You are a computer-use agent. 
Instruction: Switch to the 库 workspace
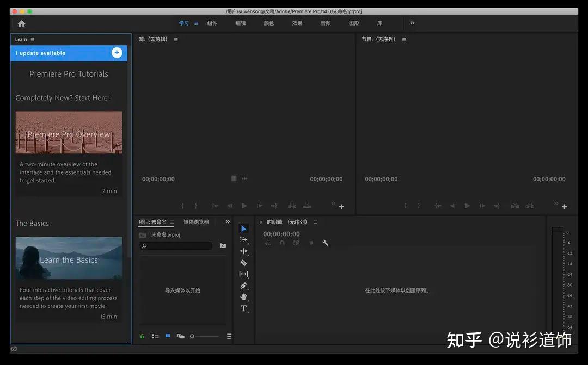click(379, 23)
